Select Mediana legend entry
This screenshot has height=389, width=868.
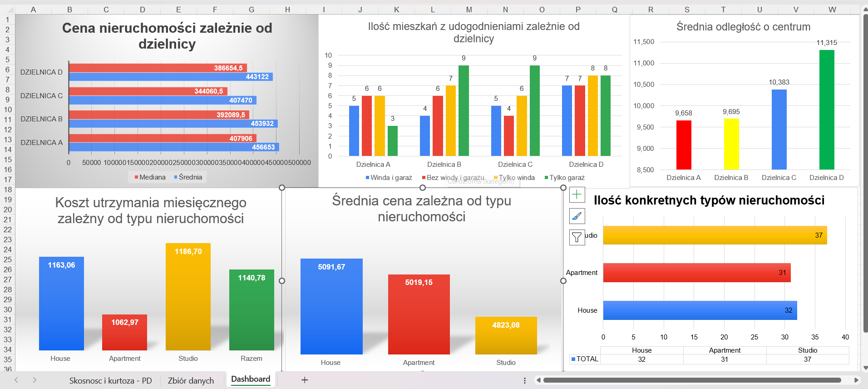[x=150, y=177]
